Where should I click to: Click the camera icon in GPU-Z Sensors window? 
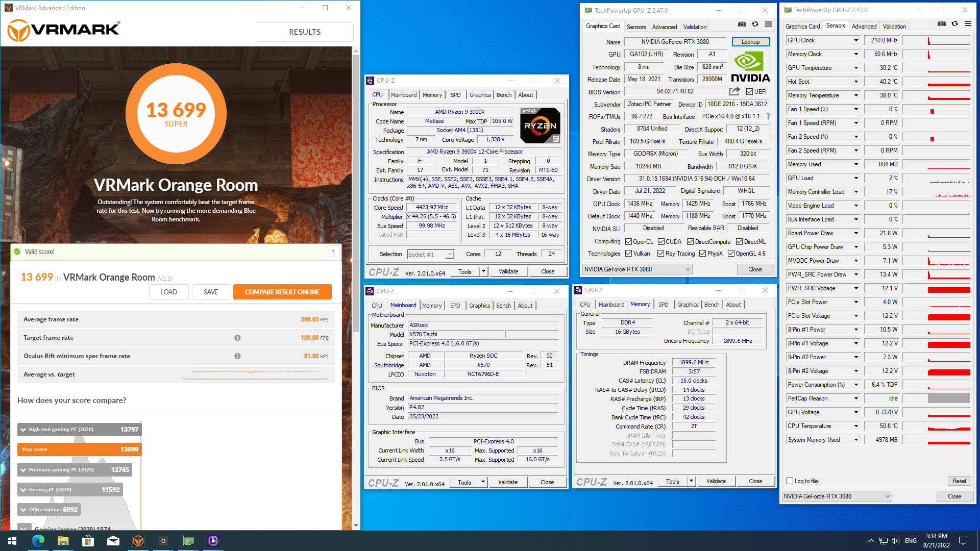(x=942, y=24)
